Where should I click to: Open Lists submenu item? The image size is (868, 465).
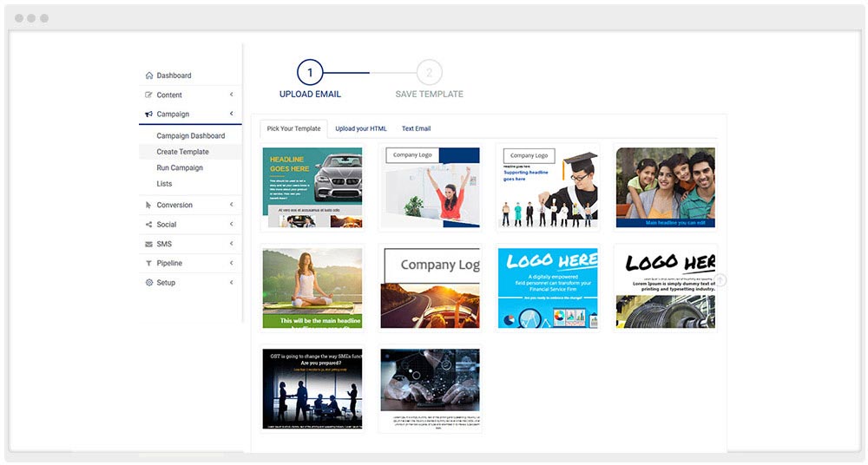(164, 184)
